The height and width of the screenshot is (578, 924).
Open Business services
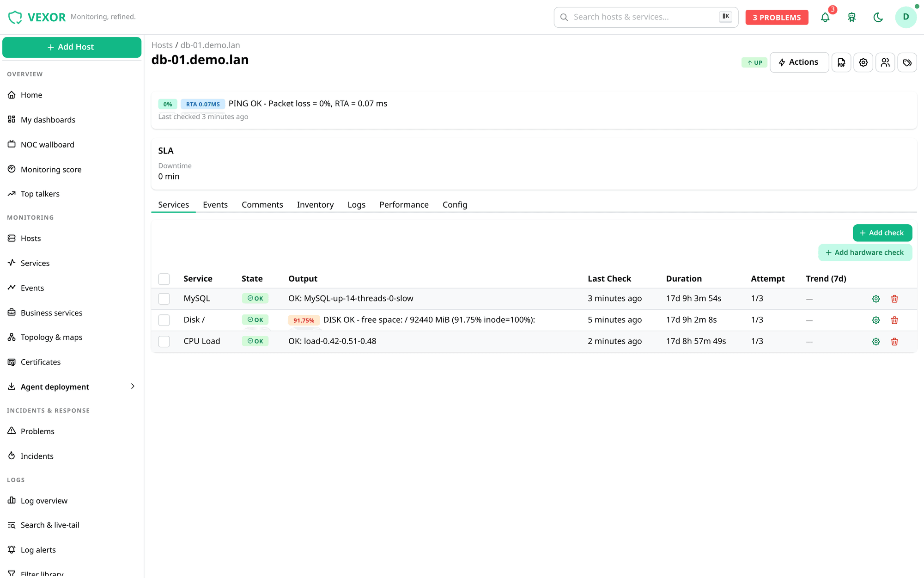[72, 313]
